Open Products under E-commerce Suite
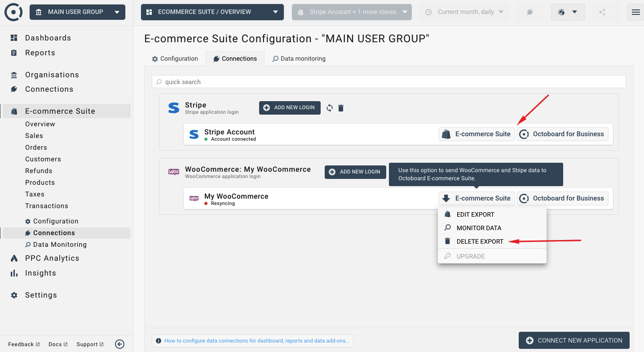 (x=40, y=183)
